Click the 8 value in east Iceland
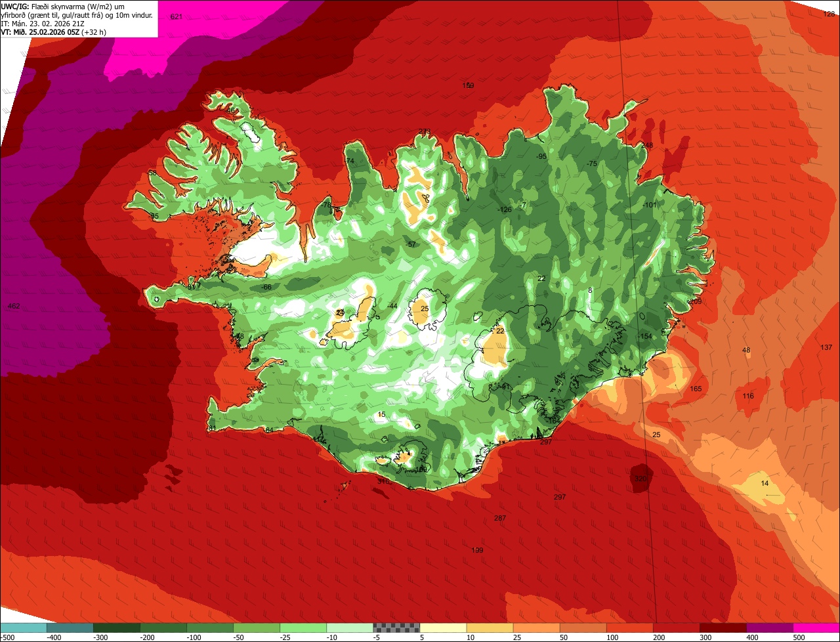This screenshot has height=642, width=840. click(x=590, y=290)
